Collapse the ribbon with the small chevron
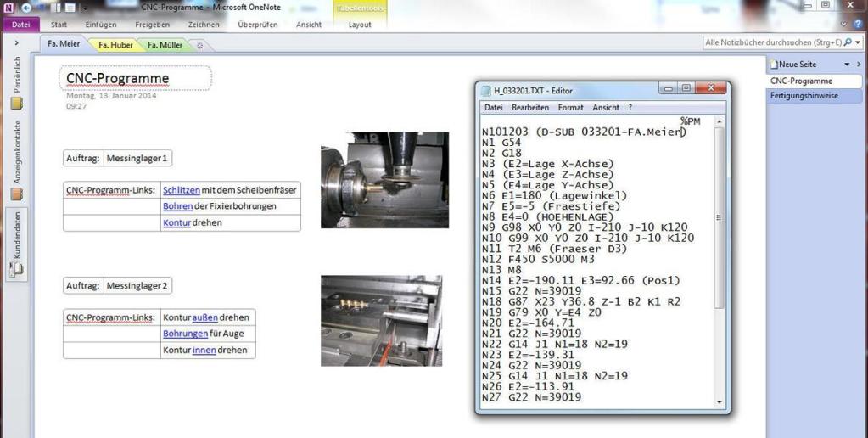Viewport: 868px width, 438px height. [x=844, y=25]
